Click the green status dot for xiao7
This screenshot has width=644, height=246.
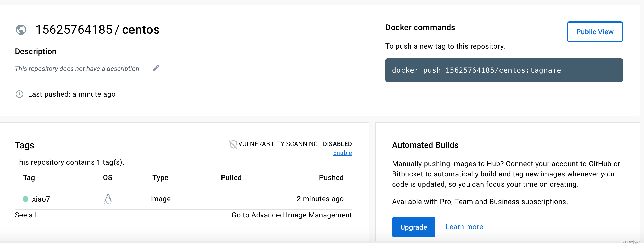click(26, 199)
